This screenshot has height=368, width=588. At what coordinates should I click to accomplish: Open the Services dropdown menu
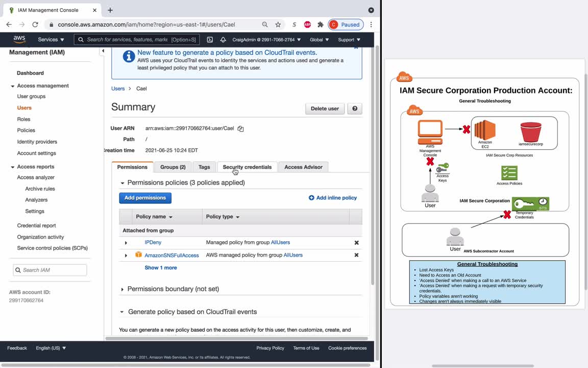click(x=51, y=39)
